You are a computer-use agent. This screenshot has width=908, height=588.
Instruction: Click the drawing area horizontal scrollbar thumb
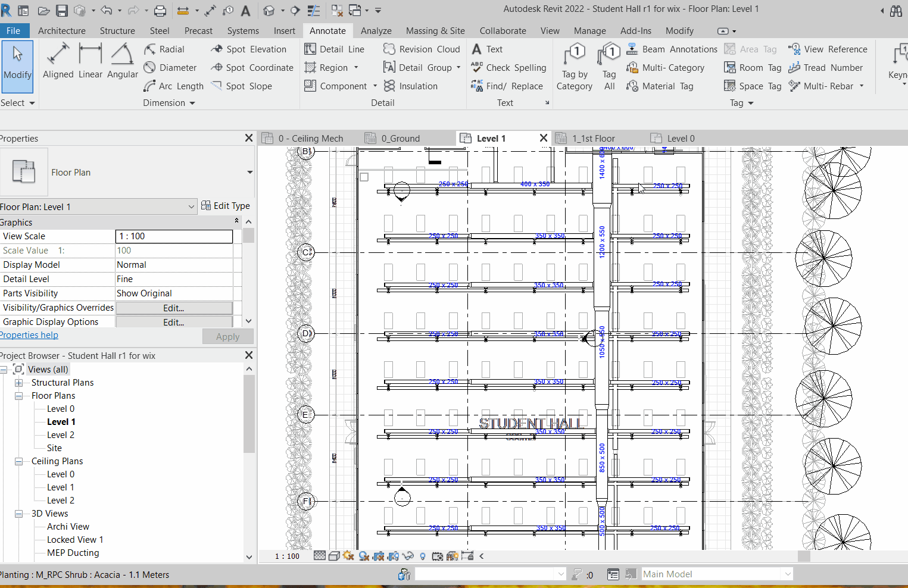pos(804,556)
